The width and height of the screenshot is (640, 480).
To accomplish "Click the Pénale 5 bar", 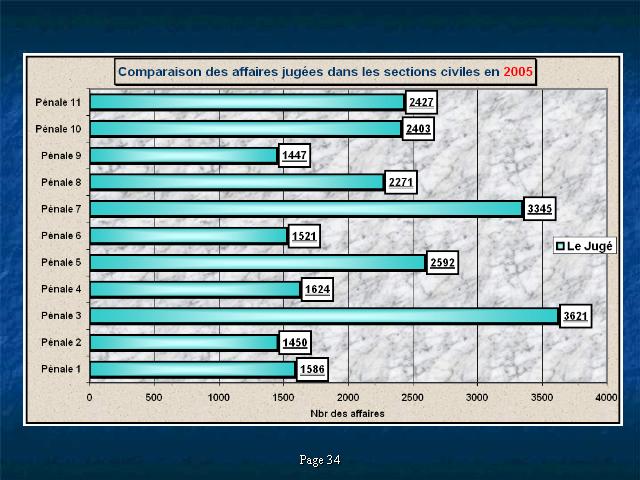I will [258, 262].
